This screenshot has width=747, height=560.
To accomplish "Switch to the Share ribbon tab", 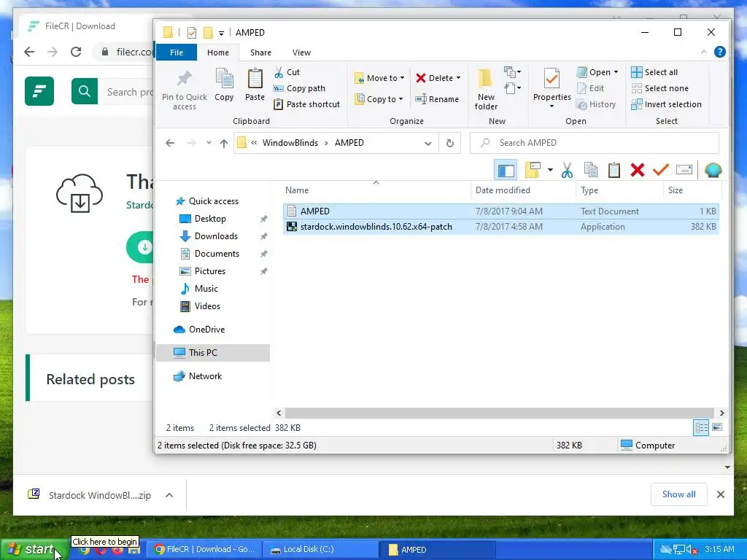I will point(260,52).
